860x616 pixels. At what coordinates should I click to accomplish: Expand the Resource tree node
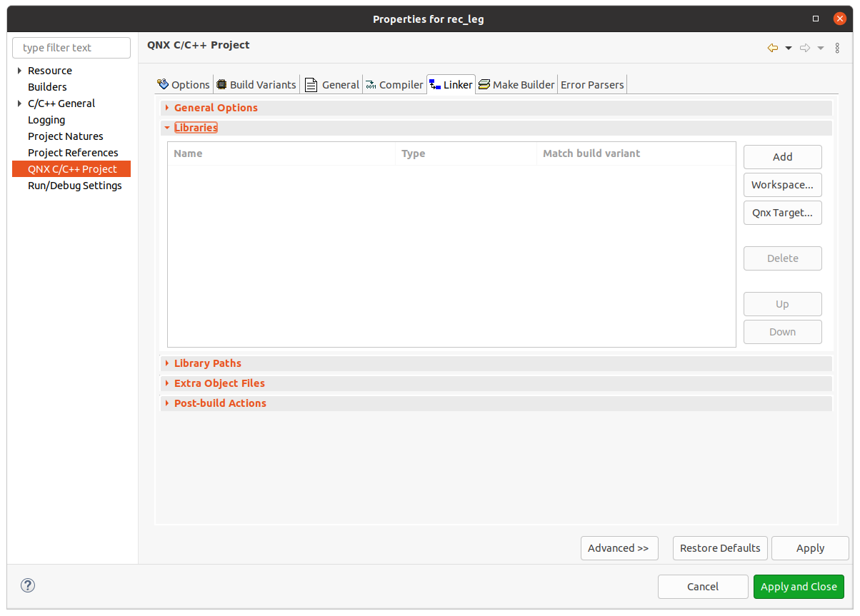[19, 71]
